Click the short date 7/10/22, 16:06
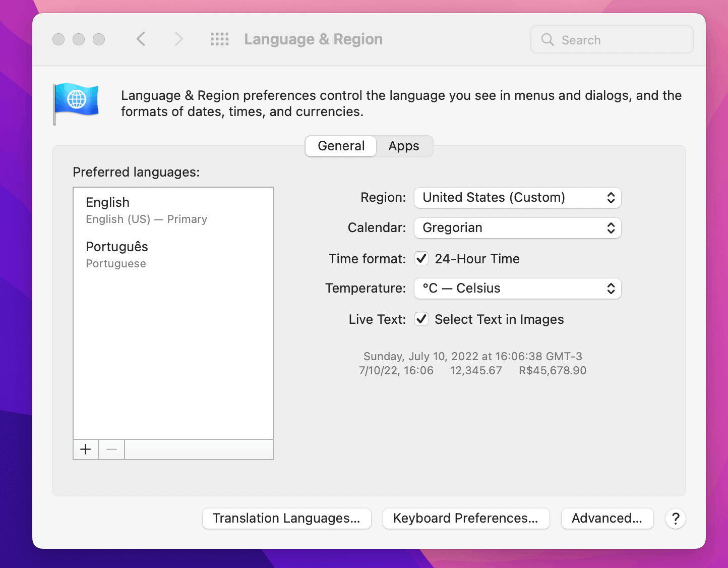728x568 pixels. (396, 370)
